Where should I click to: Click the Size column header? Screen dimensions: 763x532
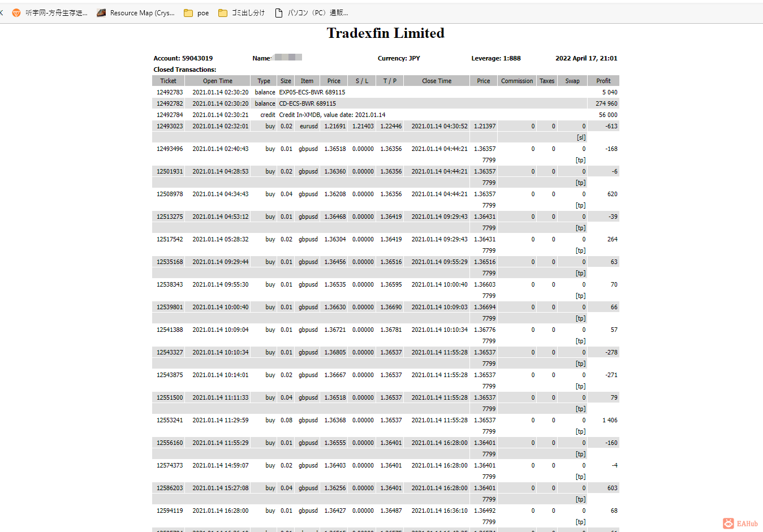click(x=286, y=81)
